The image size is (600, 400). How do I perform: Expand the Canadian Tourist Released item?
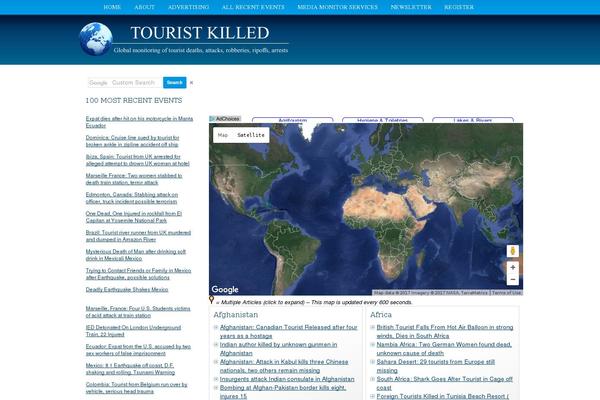[x=216, y=327]
